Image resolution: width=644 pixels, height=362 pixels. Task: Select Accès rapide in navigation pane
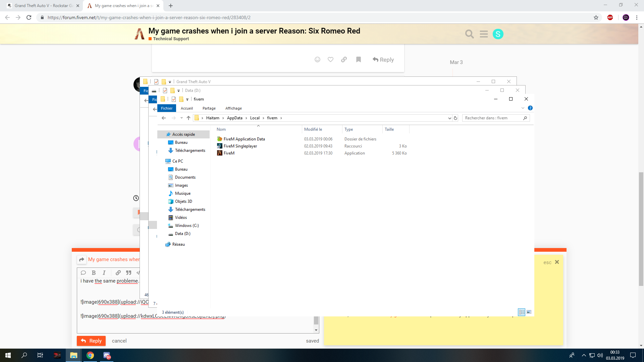pos(183,134)
